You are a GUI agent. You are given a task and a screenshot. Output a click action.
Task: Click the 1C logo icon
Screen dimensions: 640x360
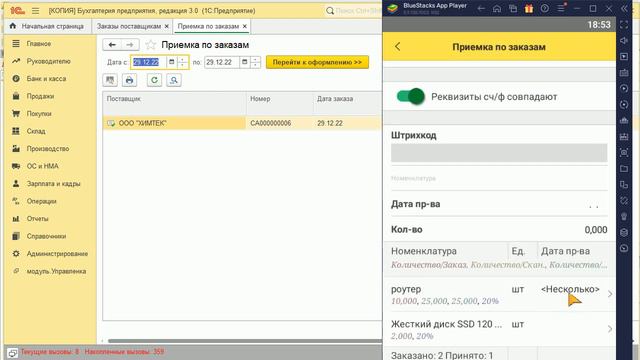pyautogui.click(x=17, y=11)
